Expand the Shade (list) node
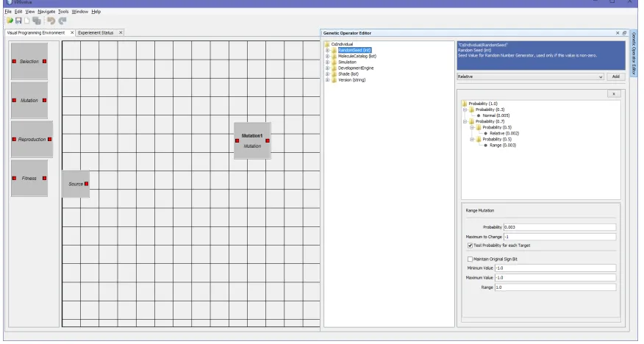Viewport: 644px width, 344px height. pyautogui.click(x=327, y=74)
